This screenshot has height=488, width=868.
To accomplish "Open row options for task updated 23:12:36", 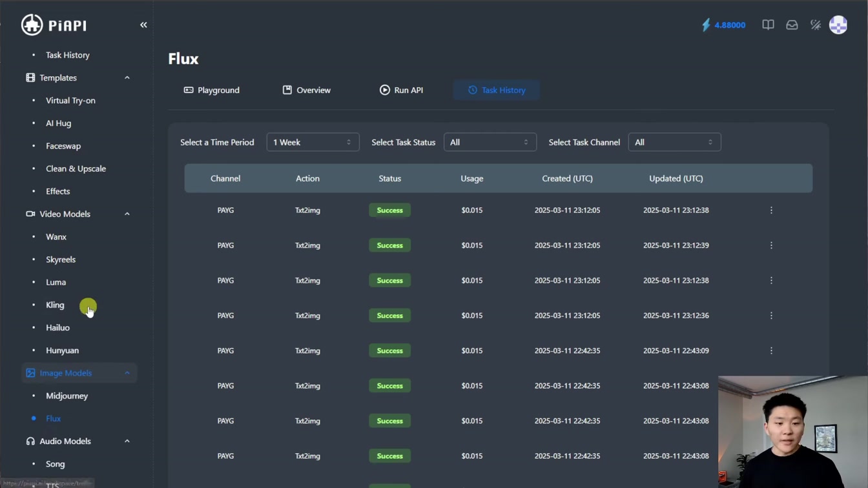I will click(x=771, y=316).
